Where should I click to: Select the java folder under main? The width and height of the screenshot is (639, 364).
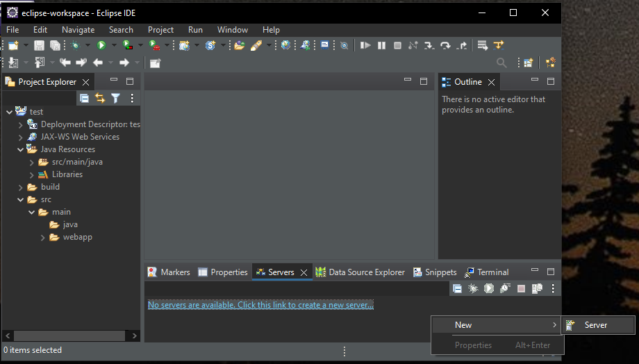click(69, 224)
